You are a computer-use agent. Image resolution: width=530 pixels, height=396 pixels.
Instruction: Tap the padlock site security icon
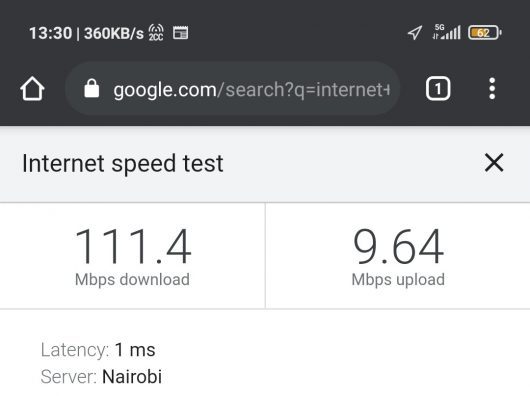coord(92,89)
